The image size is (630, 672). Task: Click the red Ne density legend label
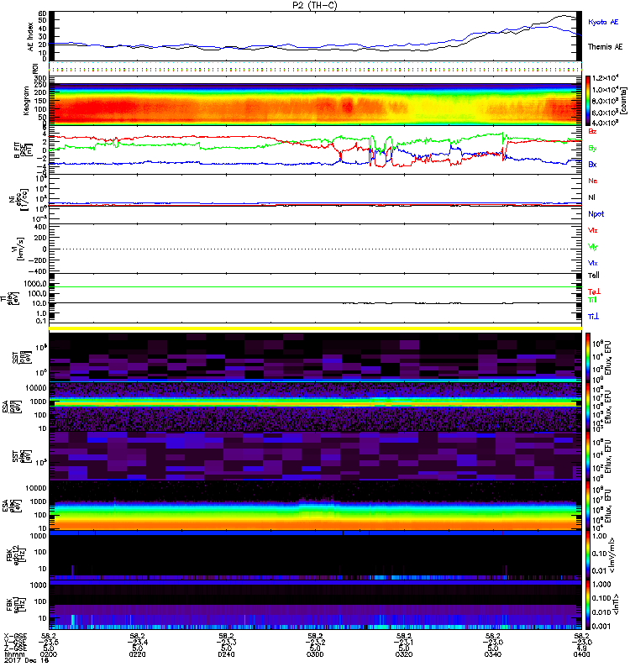point(593,181)
